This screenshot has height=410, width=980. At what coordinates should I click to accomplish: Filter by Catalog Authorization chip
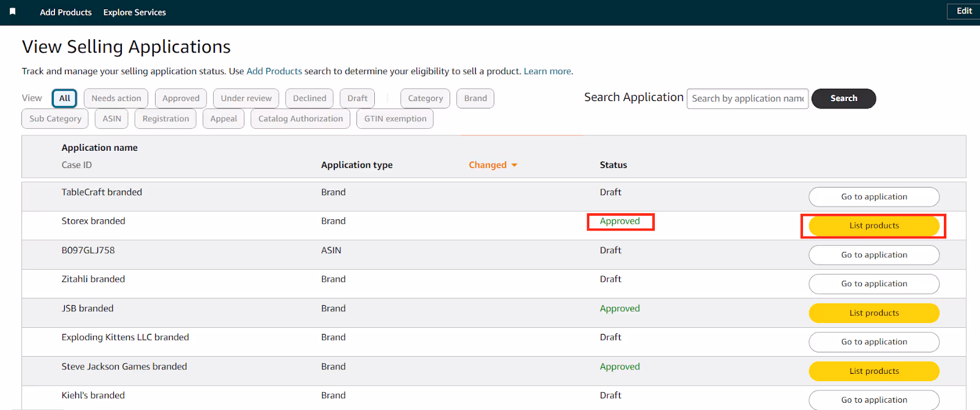[x=300, y=119]
